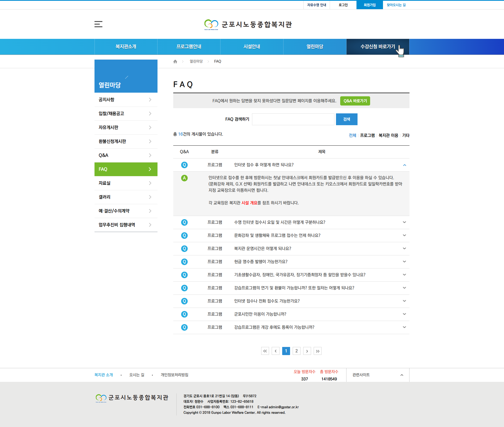
Task: Go to first page with double-left arrow
Action: coord(265,351)
